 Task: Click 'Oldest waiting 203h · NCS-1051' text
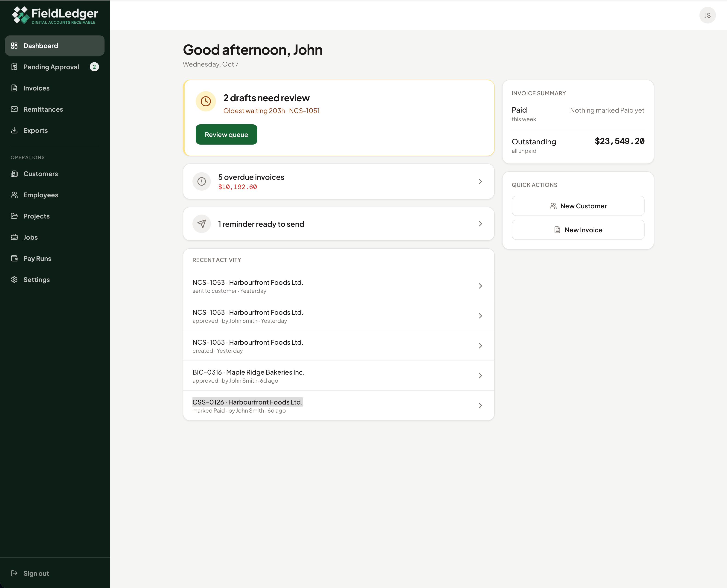[x=271, y=111]
